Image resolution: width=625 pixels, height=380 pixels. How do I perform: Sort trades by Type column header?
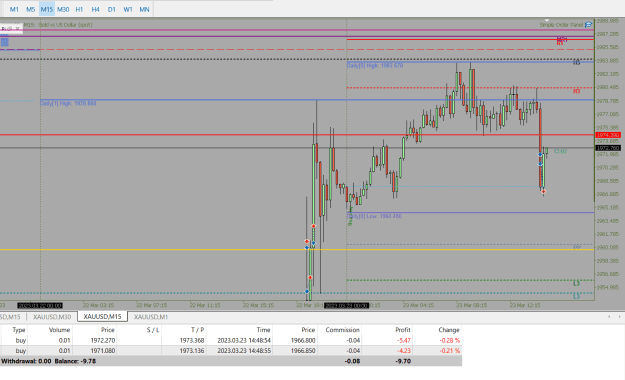click(14, 330)
